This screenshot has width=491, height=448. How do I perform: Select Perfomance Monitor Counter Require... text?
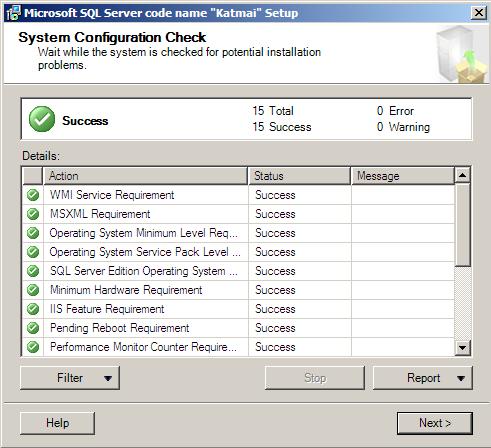[143, 347]
